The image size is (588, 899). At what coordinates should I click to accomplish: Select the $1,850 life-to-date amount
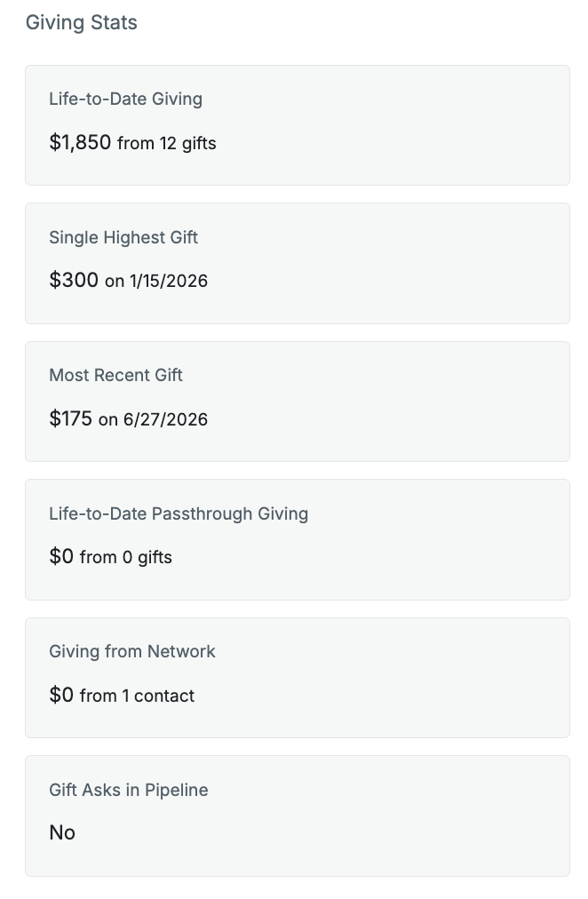(80, 142)
